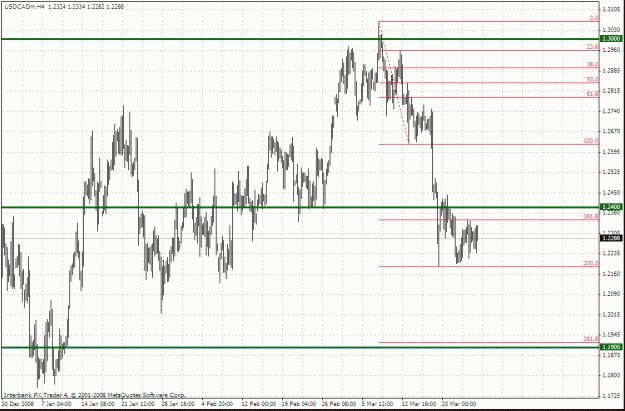Click the 12 Mar 16:00 time label
The height and width of the screenshot is (411, 625).
pos(418,404)
